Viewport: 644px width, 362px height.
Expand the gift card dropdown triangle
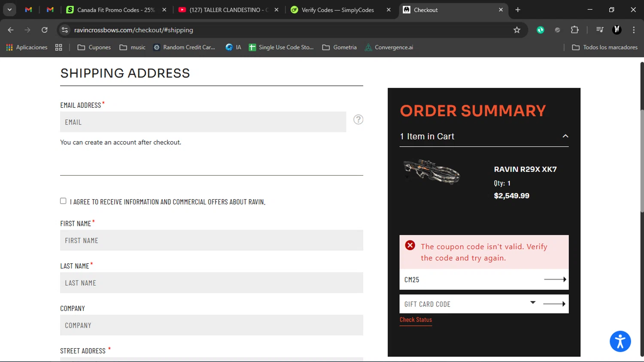(x=533, y=302)
